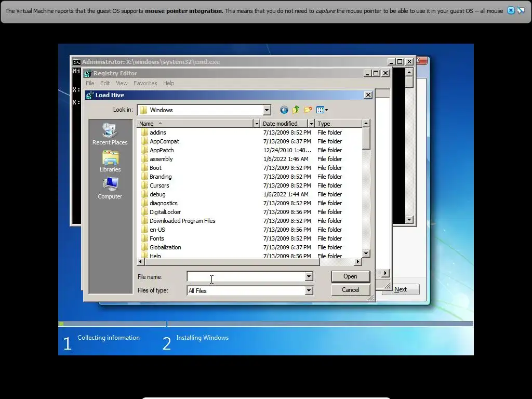The image size is (532, 399).
Task: Select the assembly folder
Action: (161, 159)
